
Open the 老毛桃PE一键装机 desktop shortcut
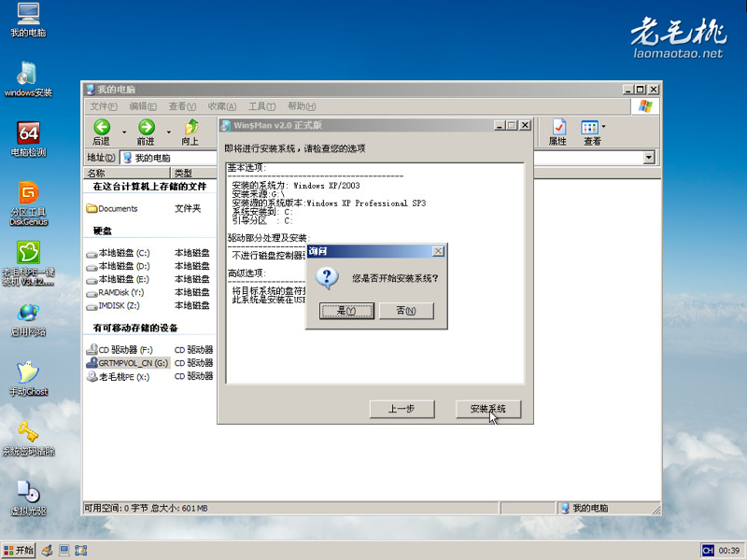point(28,263)
